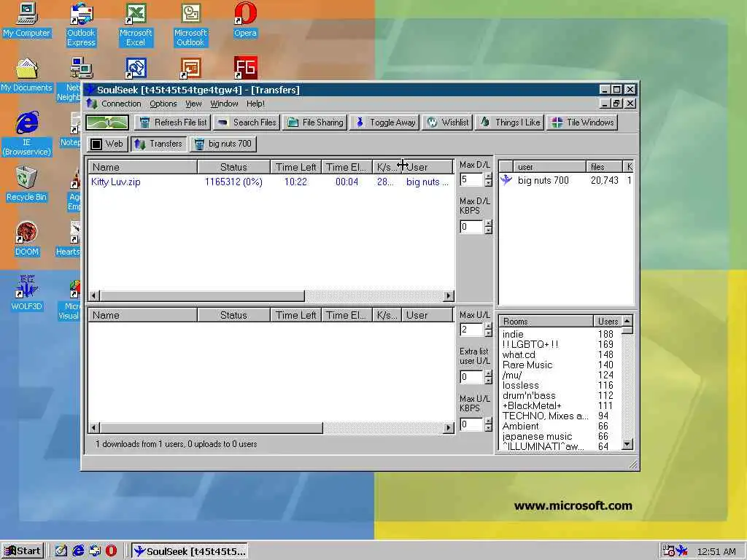Open the Window menu
Viewport: 747px width, 560px height.
coord(225,104)
